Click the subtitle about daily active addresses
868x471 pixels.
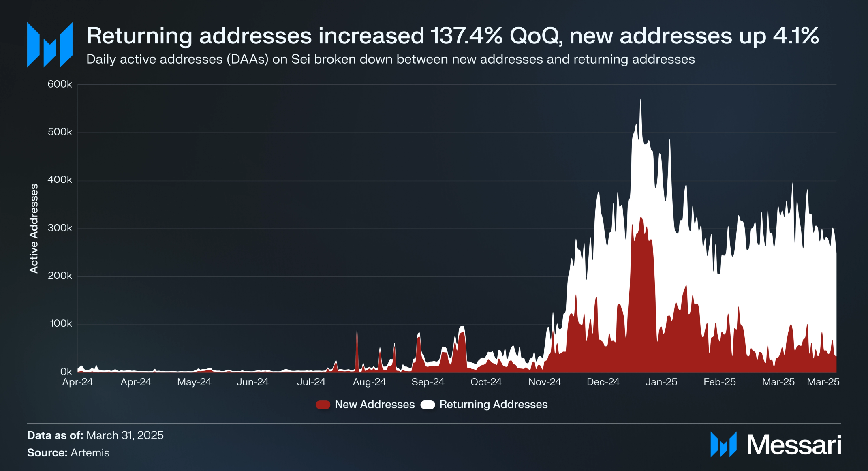tap(391, 60)
